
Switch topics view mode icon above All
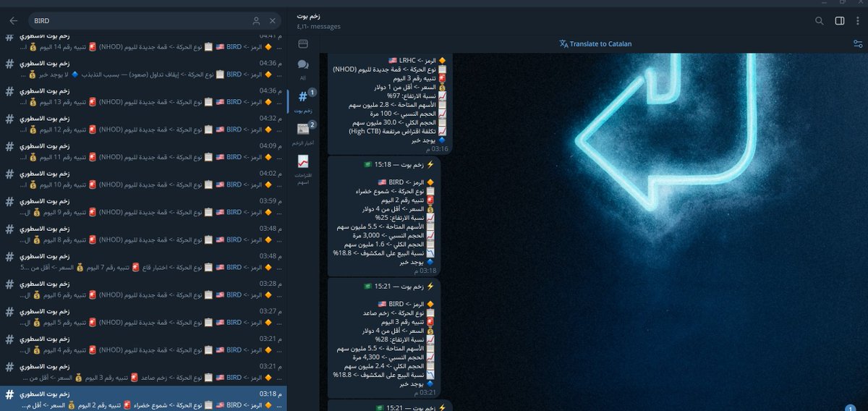click(x=303, y=43)
